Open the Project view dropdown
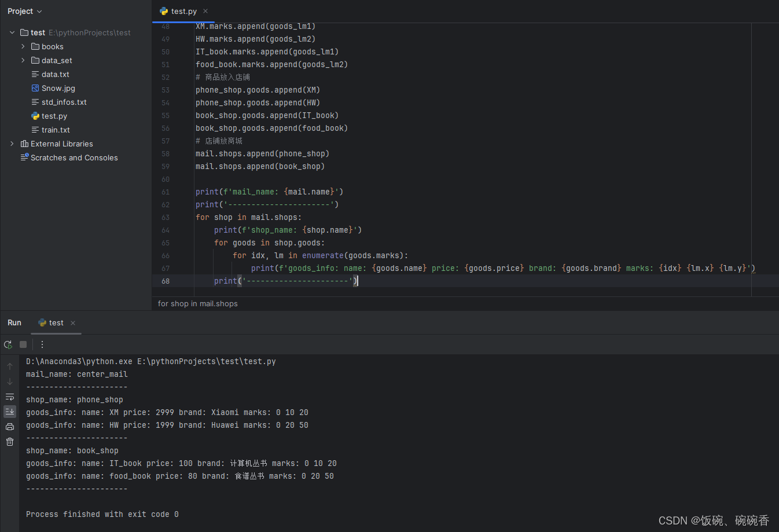The image size is (779, 532). [x=25, y=11]
